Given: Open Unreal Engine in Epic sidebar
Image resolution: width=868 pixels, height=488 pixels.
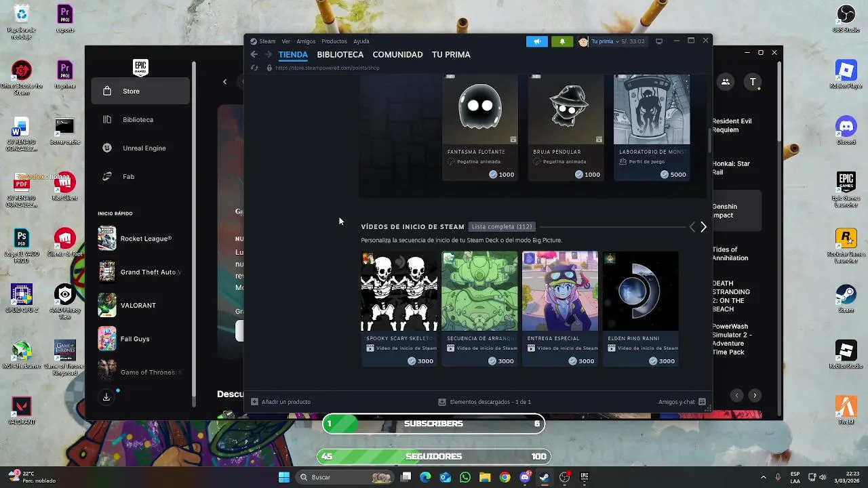Looking at the screenshot, I should click(x=140, y=148).
